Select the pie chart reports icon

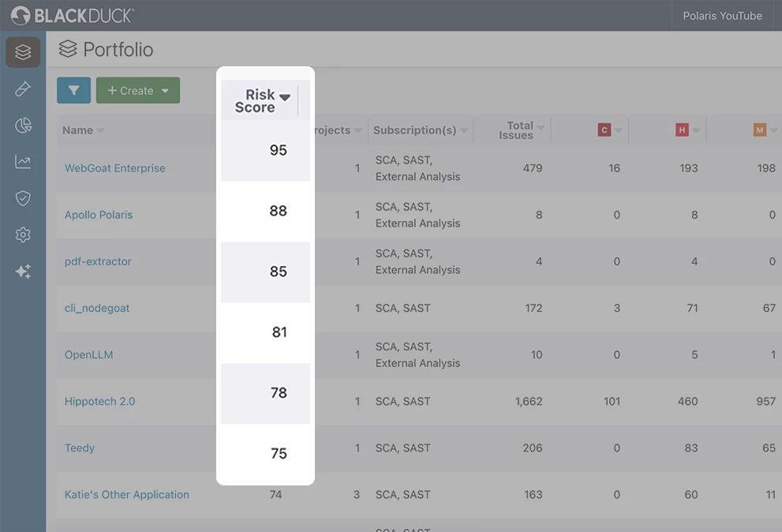click(23, 125)
